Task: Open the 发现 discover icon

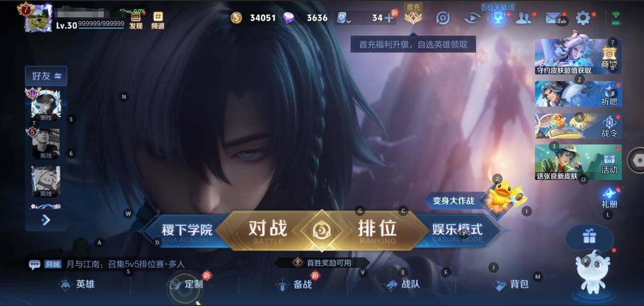Action: tap(136, 21)
